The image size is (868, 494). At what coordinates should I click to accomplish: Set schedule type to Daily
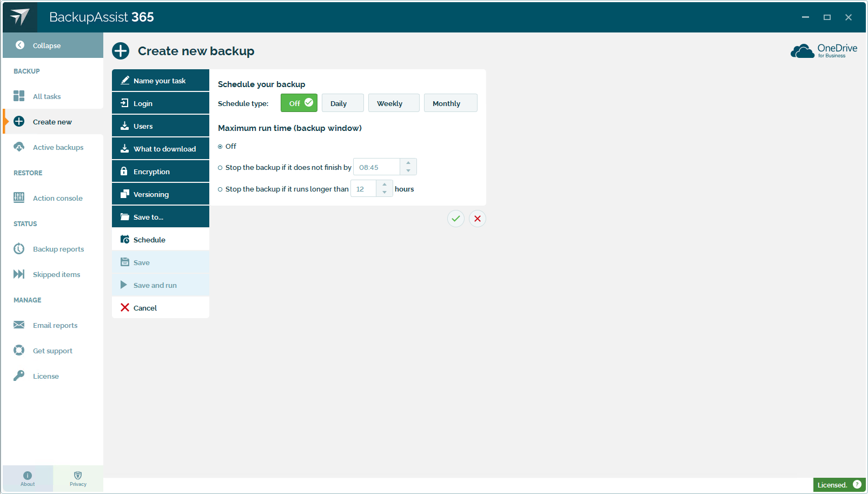click(x=343, y=103)
